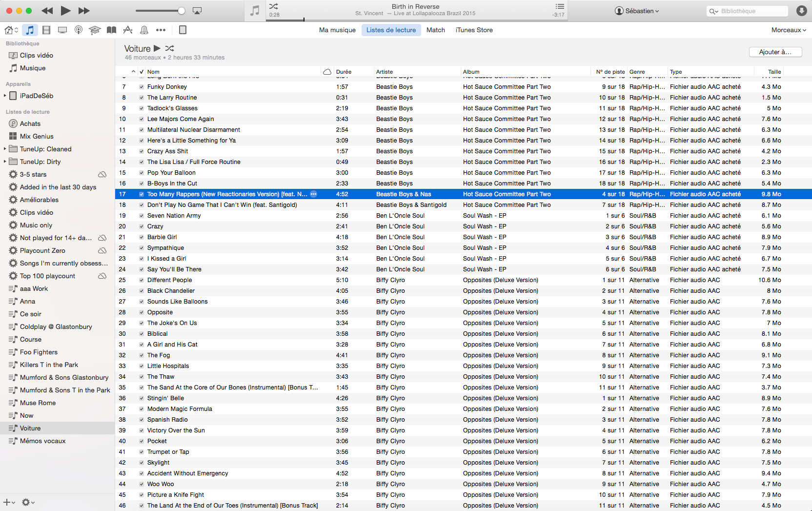The width and height of the screenshot is (812, 511).
Task: Click the sort direction arrow column header
Action: click(x=133, y=72)
